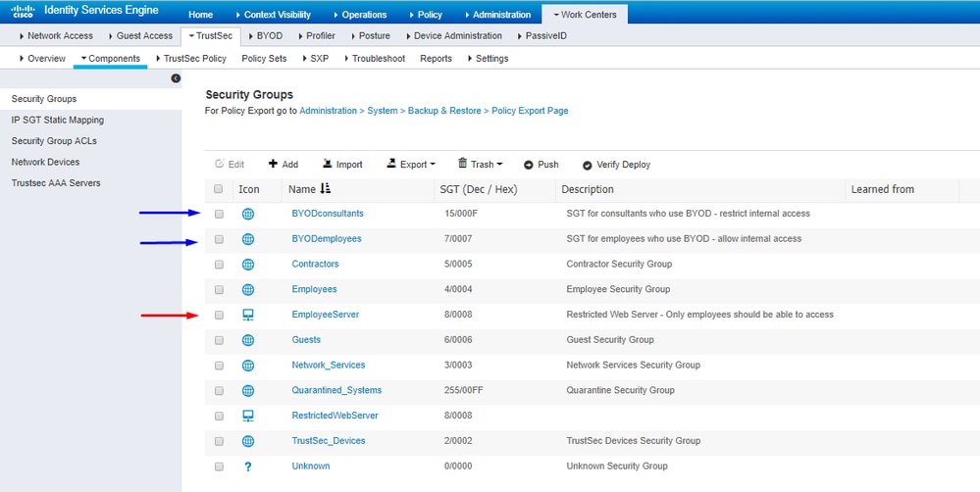
Task: Expand the Guest Access submenu
Action: tap(140, 35)
